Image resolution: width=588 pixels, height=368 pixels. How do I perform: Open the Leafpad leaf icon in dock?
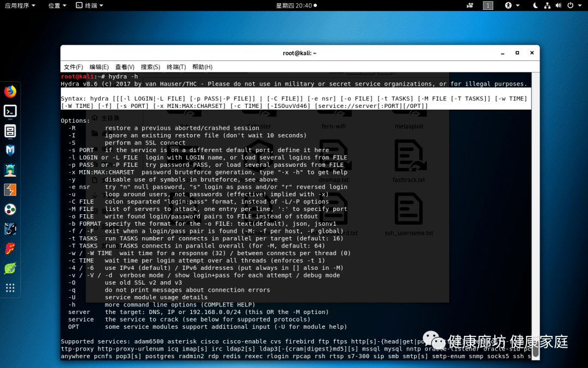point(10,268)
